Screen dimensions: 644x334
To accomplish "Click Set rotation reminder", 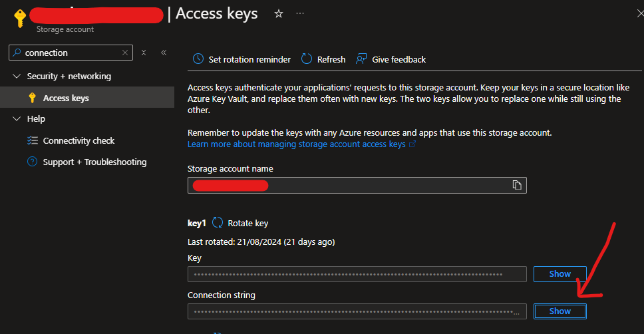I will coord(242,59).
